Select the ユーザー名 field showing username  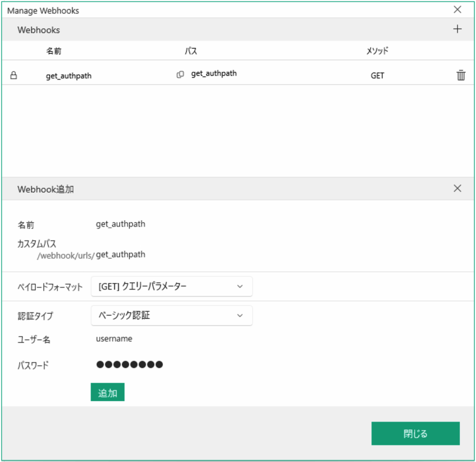pos(114,339)
